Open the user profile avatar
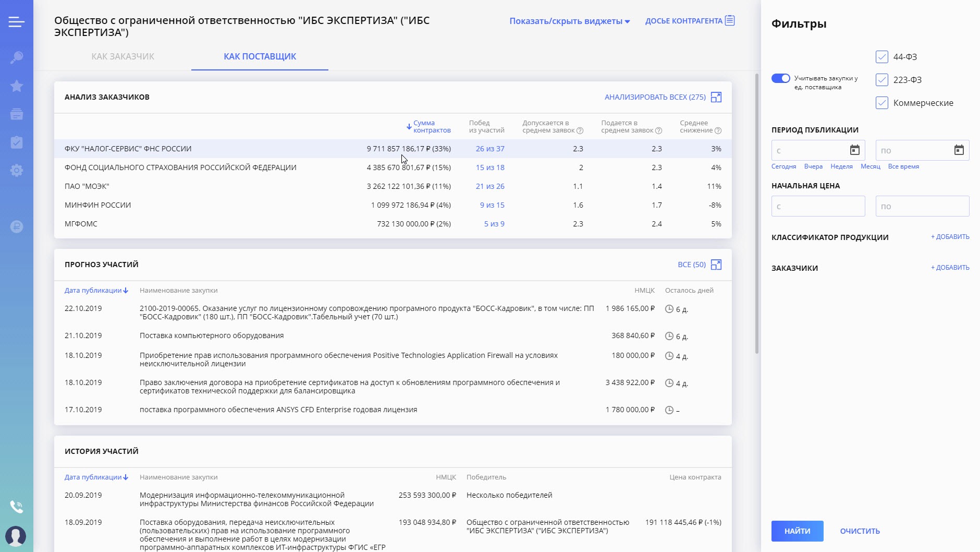This screenshot has height=552, width=980. pos(16,536)
